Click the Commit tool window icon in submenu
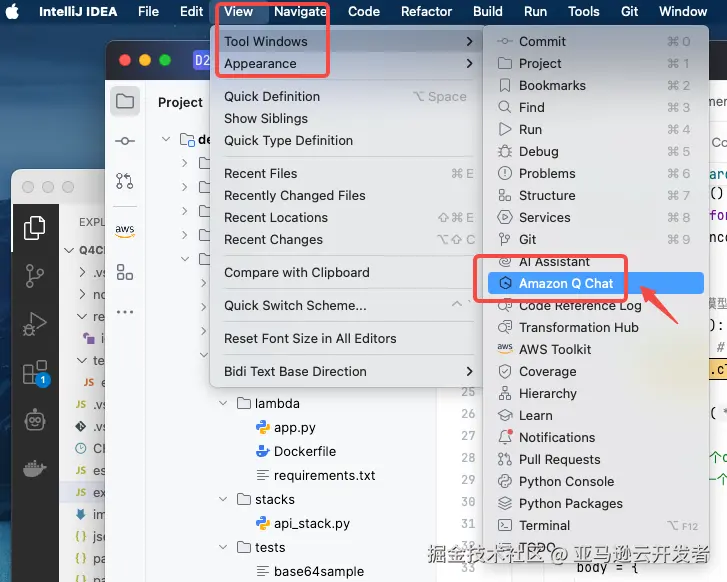This screenshot has height=582, width=727. pos(504,41)
